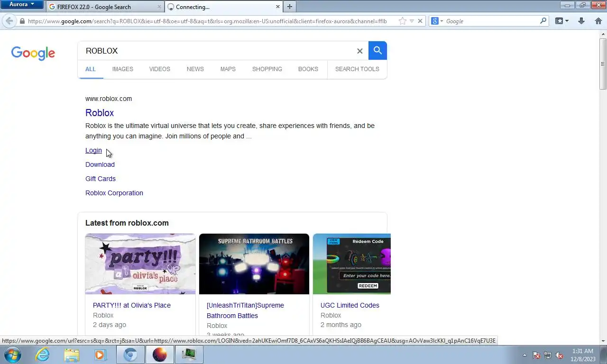Open the bookmarks menu toolbar icon

pyautogui.click(x=560, y=21)
